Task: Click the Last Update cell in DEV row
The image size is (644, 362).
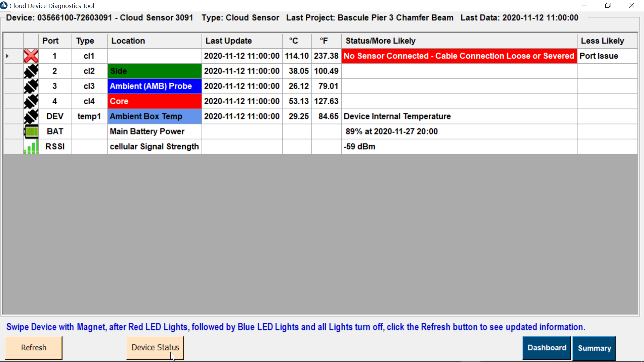Action: point(242,116)
